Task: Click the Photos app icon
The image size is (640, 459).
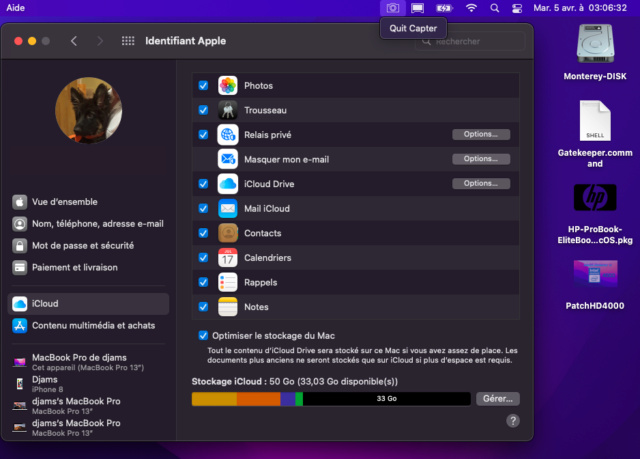Action: (x=227, y=86)
